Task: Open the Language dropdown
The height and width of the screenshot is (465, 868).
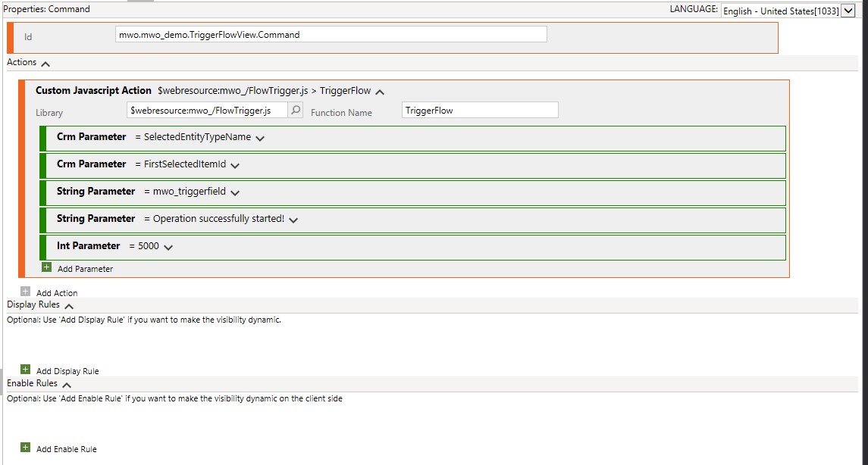Action: click(848, 11)
